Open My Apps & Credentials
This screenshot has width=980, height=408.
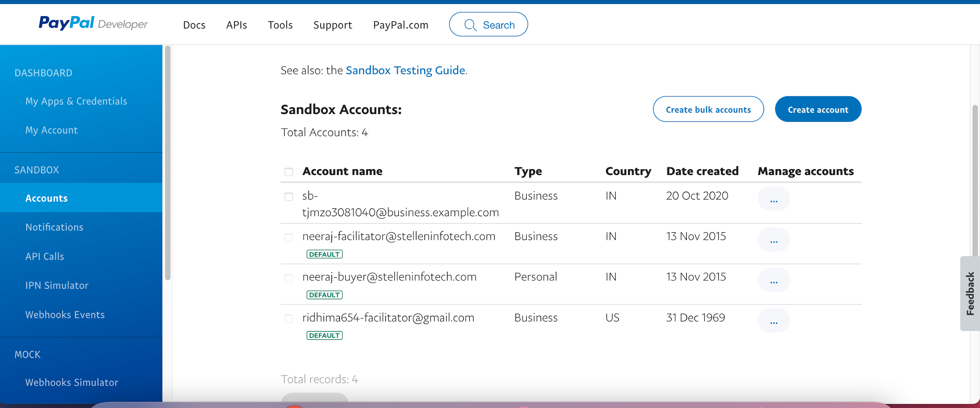[76, 101]
